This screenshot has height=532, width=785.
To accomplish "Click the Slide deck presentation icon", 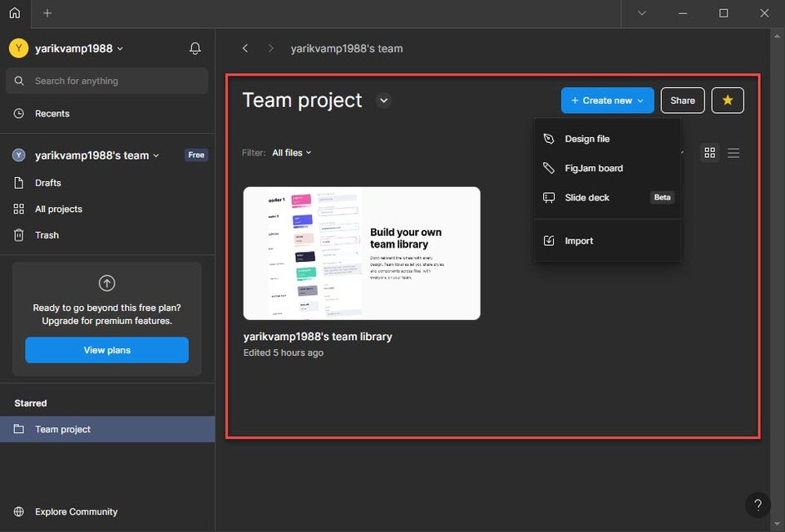I will pos(549,198).
